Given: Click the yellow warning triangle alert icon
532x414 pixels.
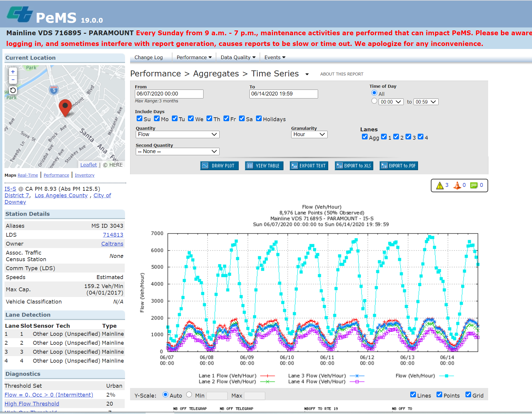Looking at the screenshot, I should tap(440, 185).
